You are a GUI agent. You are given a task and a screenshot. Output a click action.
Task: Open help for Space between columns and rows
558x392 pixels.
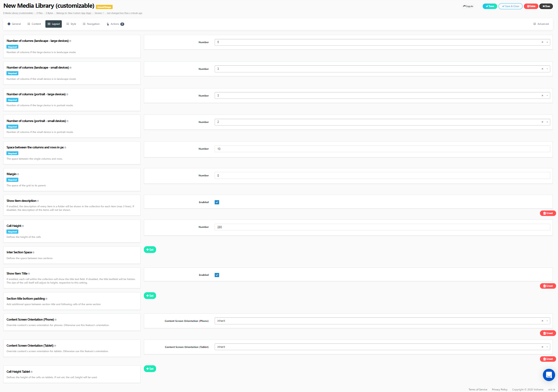point(65,148)
